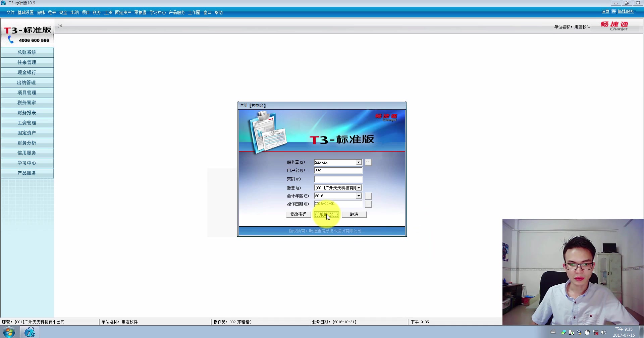Open the Windows Start button
This screenshot has height=338, width=644.
click(9, 332)
